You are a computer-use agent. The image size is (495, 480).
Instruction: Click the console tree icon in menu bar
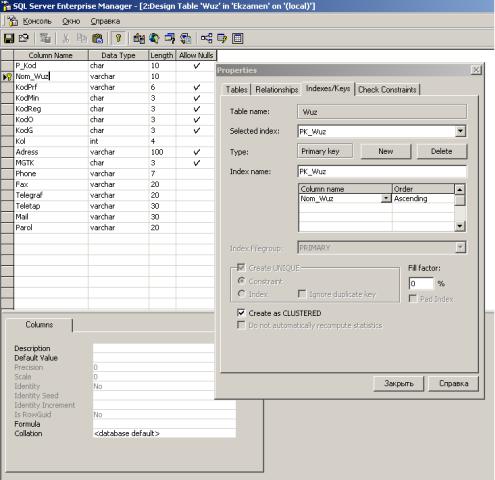pyautogui.click(x=13, y=21)
